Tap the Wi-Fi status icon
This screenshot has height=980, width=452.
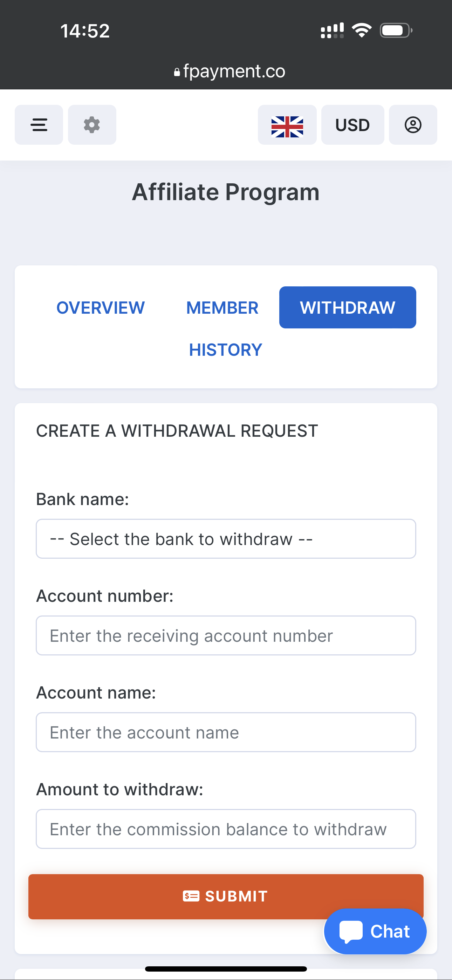[362, 30]
